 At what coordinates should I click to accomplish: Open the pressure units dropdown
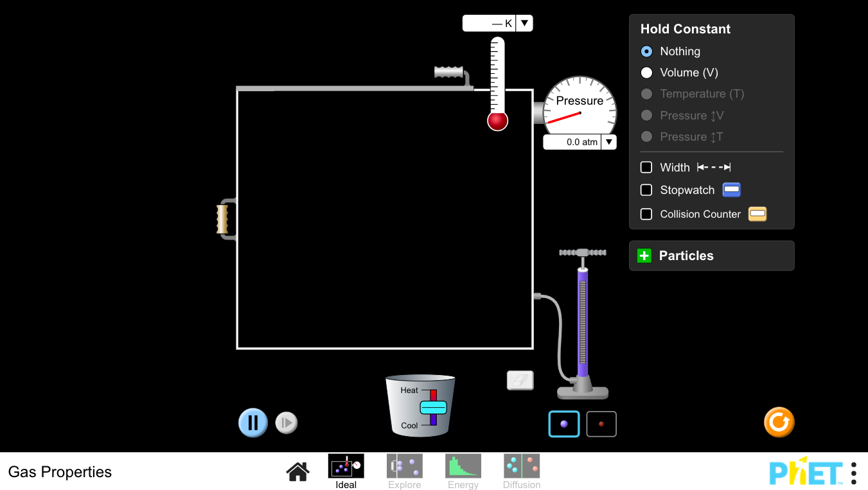click(608, 142)
